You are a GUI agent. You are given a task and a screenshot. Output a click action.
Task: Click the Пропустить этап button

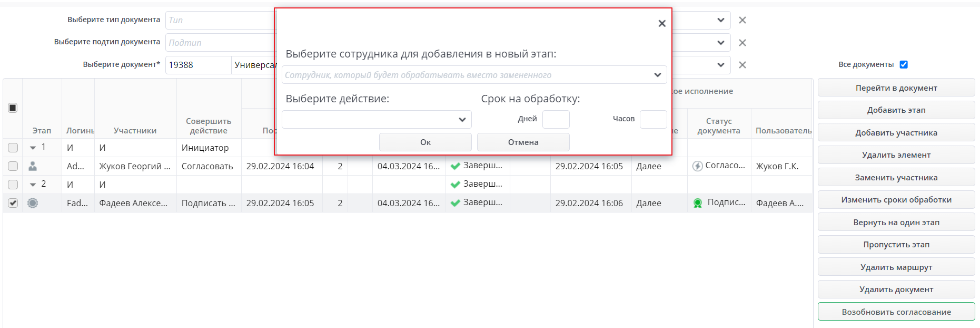click(896, 245)
